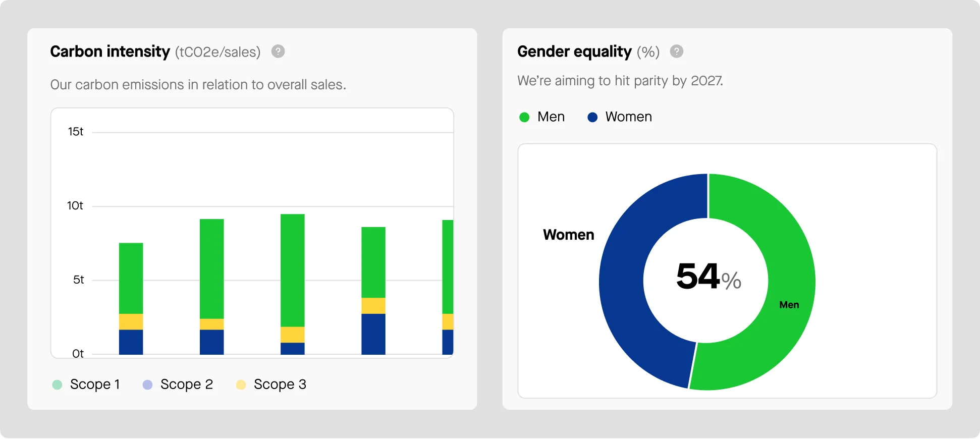Click the Gender equality card title
The height and width of the screenshot is (439, 980).
(x=574, y=51)
